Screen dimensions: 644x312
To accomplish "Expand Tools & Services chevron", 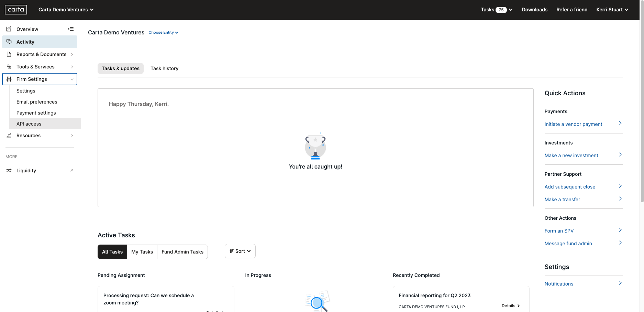I will pyautogui.click(x=72, y=67).
